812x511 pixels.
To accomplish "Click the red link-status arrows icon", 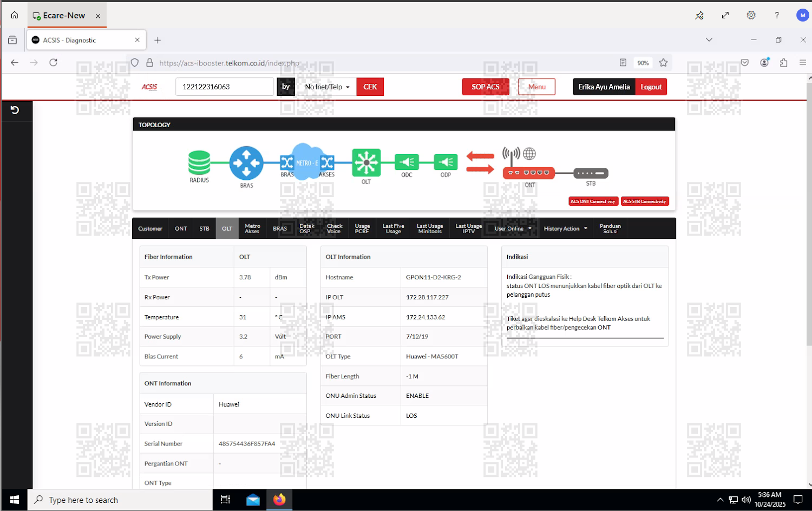I will point(480,163).
